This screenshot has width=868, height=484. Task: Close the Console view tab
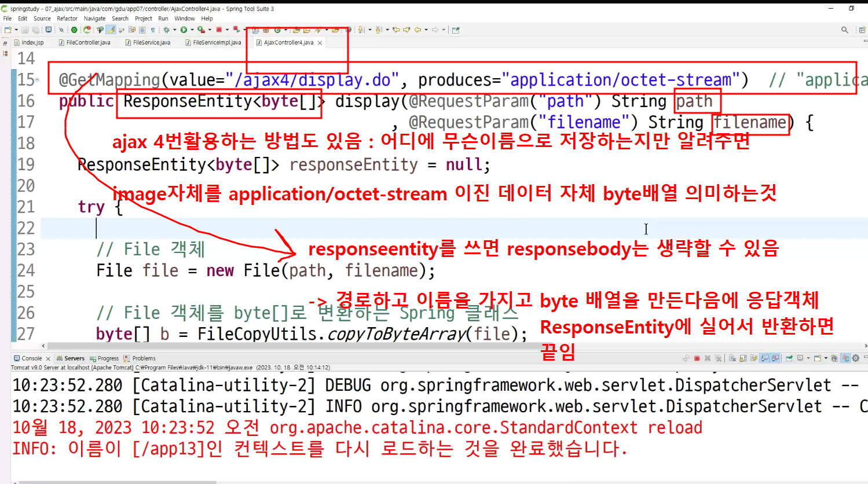coord(48,358)
